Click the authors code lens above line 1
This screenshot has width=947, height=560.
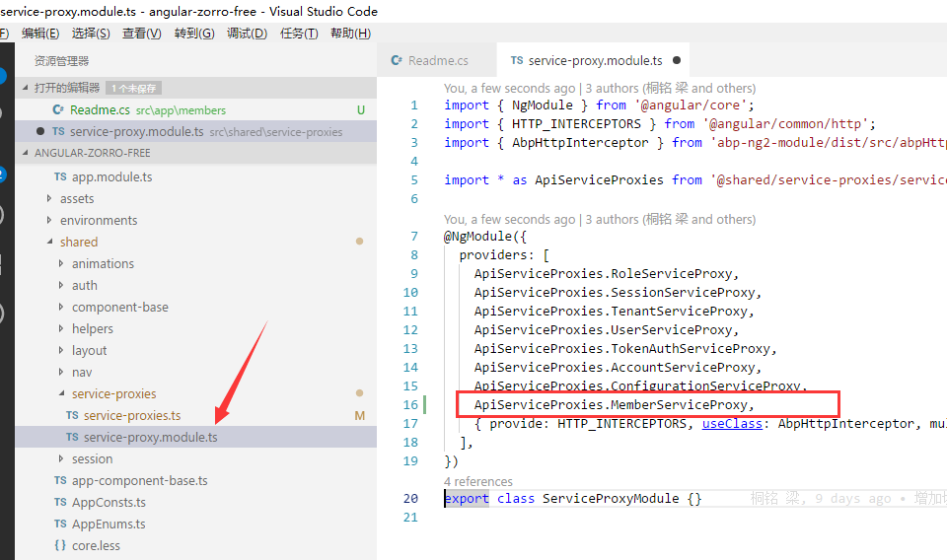click(600, 88)
